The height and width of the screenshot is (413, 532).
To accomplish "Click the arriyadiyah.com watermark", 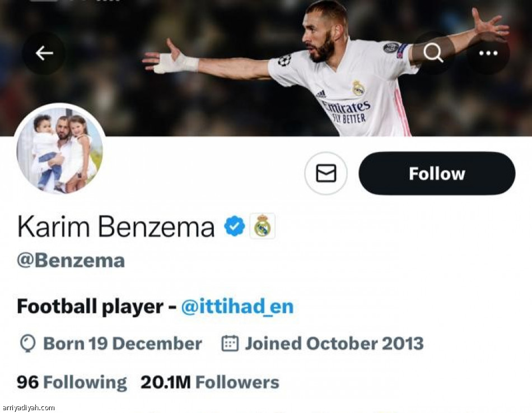I will point(28,408).
